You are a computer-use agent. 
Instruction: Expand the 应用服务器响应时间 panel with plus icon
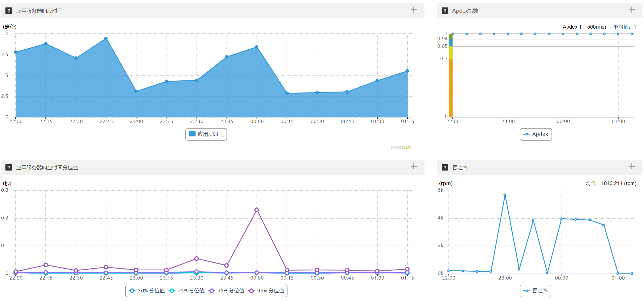(413, 10)
